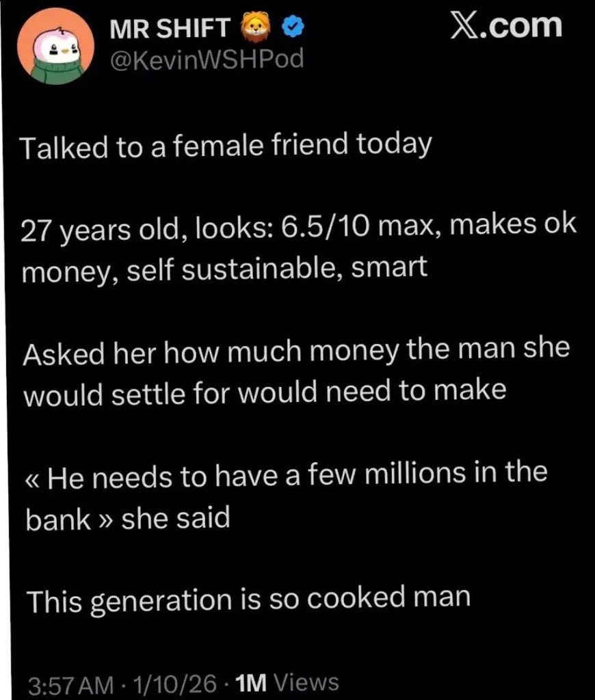The height and width of the screenshot is (700, 595).
Task: Click the MR SHIFT display name
Action: [x=170, y=28]
